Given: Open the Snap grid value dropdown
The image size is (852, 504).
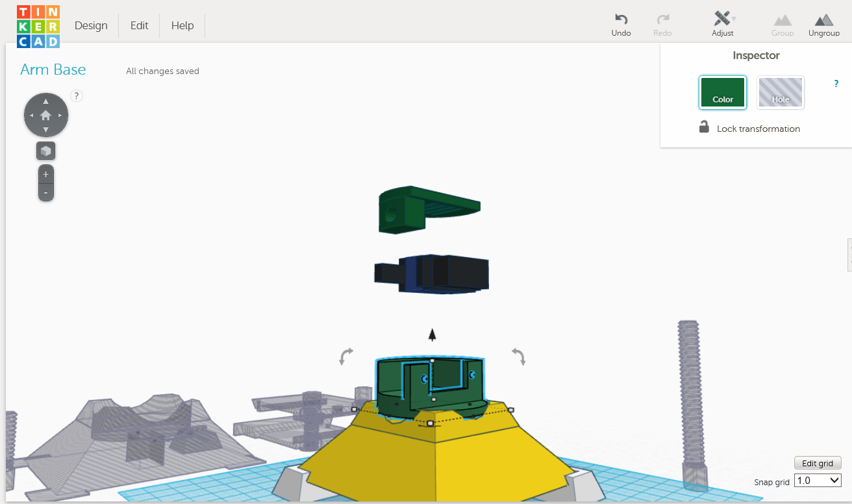Looking at the screenshot, I should (817, 480).
